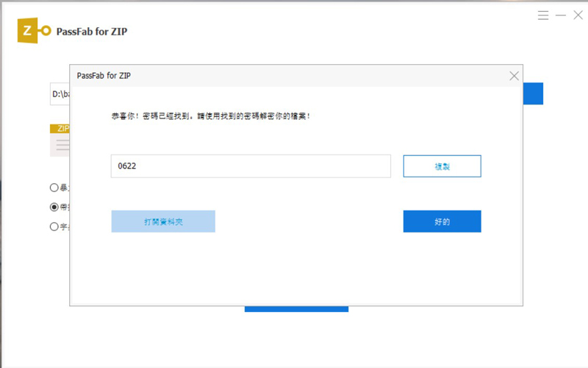This screenshot has height=368, width=588.
Task: Click the 打開資料夾 open folder button
Action: [163, 222]
